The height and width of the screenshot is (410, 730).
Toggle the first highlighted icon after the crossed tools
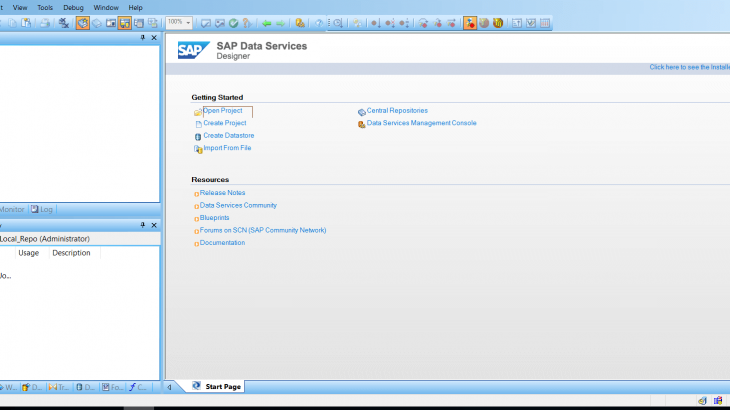point(82,23)
